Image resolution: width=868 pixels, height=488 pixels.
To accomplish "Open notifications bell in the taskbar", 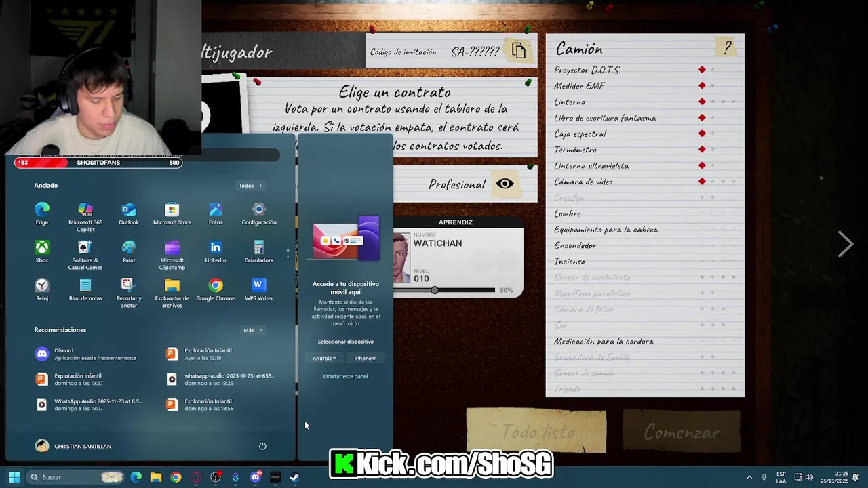I will 856,477.
